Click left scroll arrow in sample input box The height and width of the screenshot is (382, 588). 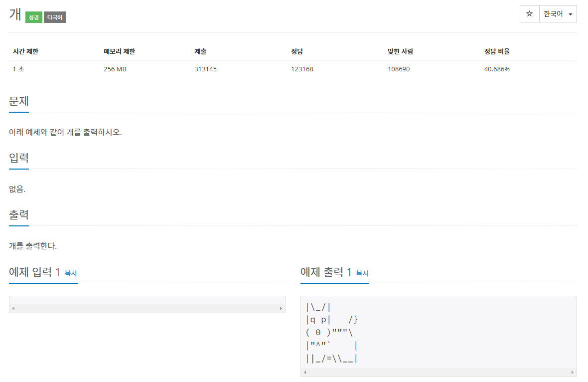click(x=13, y=309)
